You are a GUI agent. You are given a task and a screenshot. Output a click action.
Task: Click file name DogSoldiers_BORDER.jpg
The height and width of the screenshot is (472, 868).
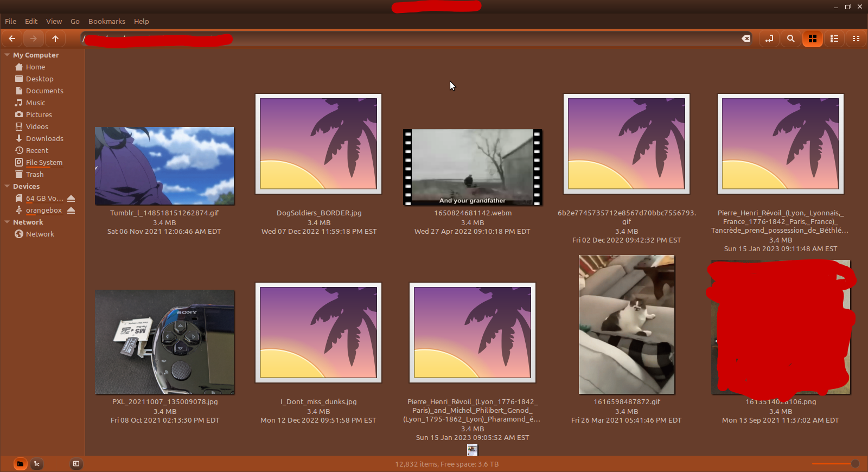(x=319, y=213)
